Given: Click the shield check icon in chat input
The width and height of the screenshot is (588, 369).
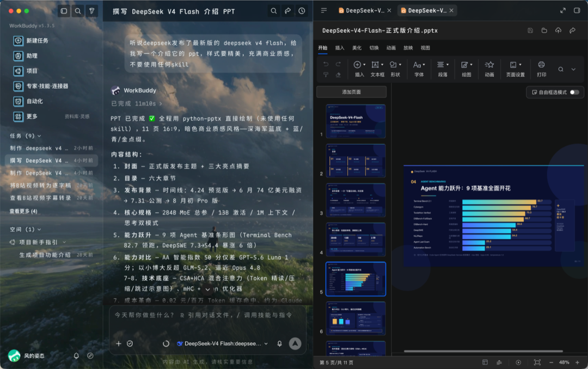Looking at the screenshot, I should 130,343.
